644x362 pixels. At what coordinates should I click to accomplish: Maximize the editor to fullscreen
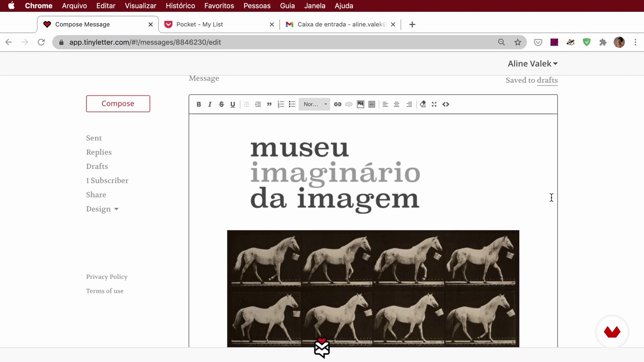(x=434, y=104)
